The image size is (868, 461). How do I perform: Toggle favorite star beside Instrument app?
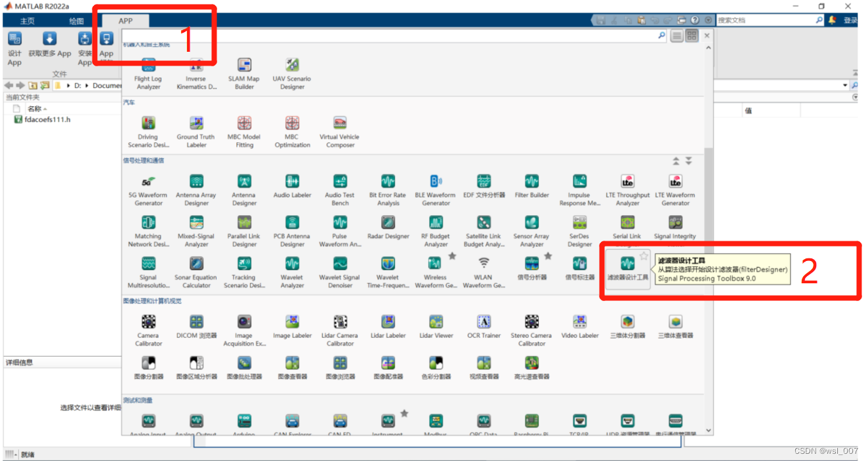tap(404, 413)
